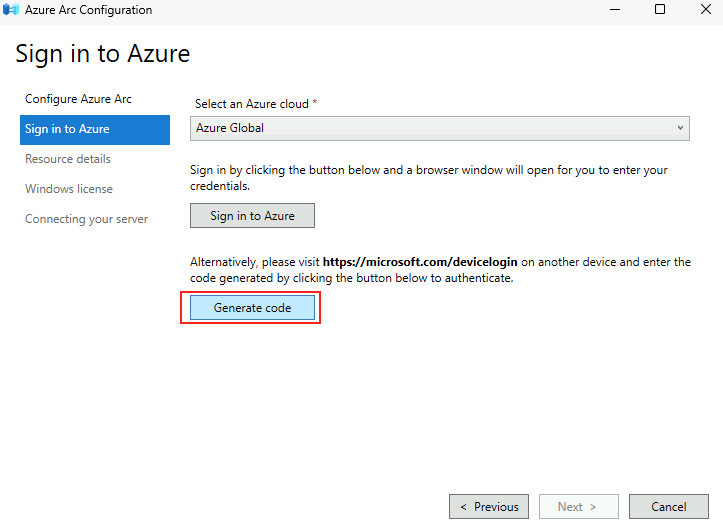This screenshot has width=723, height=524.
Task: Click the Azure Arc app icon in title bar
Action: point(11,9)
